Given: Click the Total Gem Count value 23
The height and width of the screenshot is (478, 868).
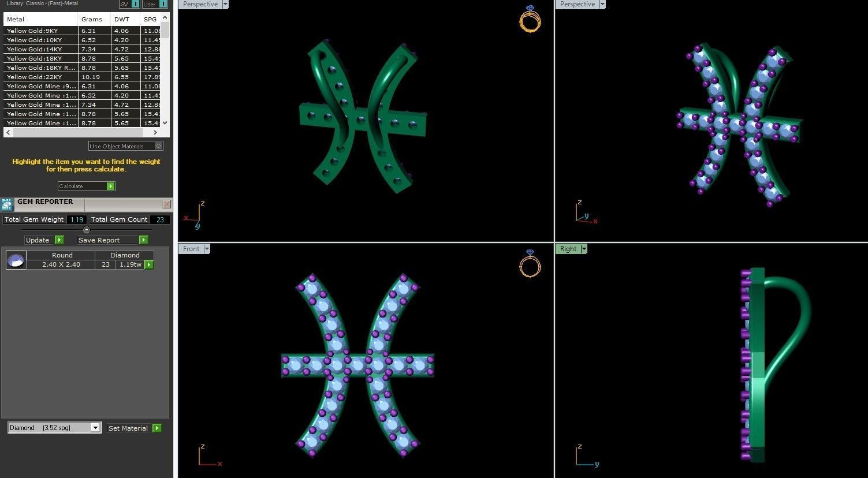Looking at the screenshot, I should pyautogui.click(x=160, y=219).
